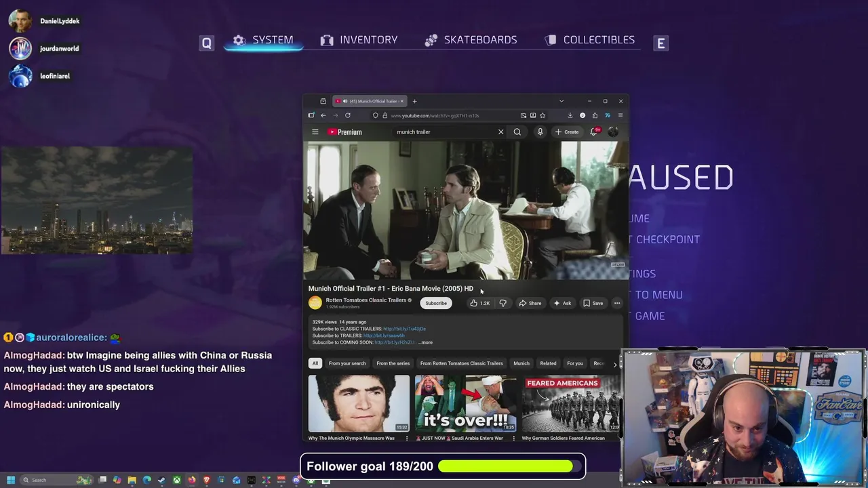Image resolution: width=868 pixels, height=488 pixels.
Task: Go back in the Firefox browser
Action: coord(323,115)
